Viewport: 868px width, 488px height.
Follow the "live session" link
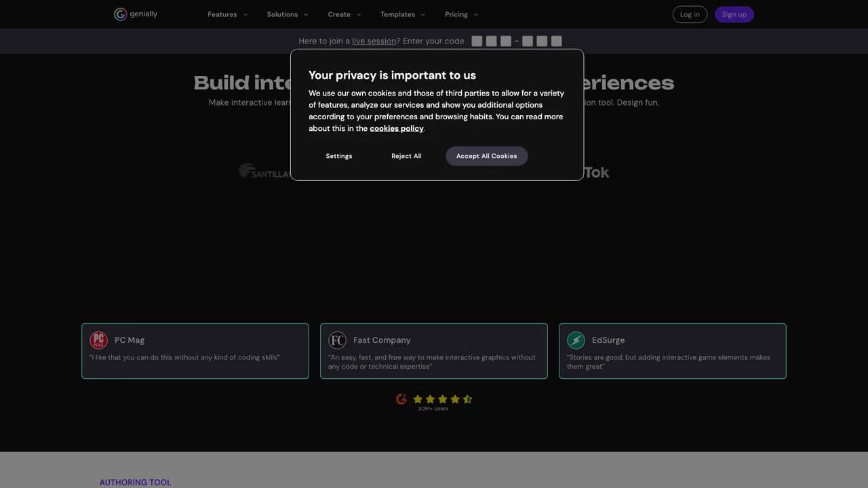374,41
